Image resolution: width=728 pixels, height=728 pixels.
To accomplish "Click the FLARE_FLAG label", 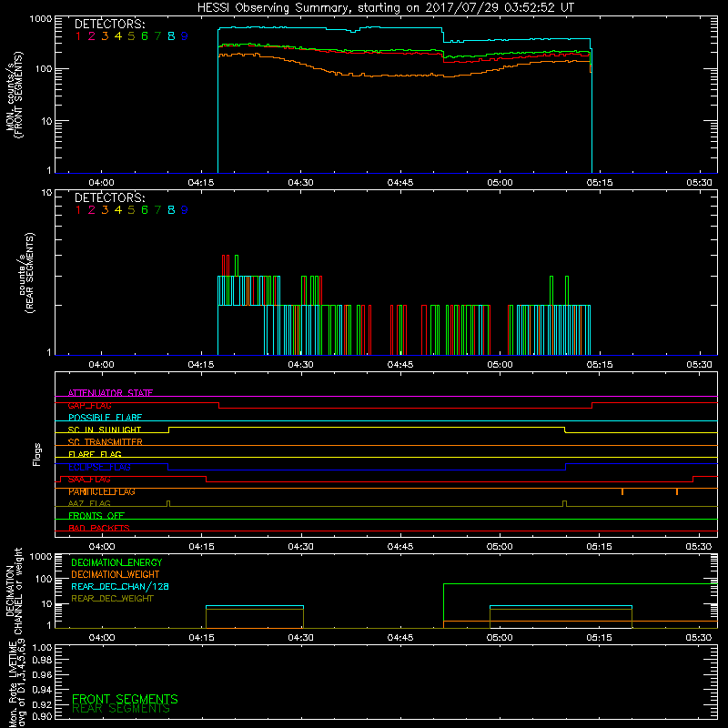I will (95, 454).
